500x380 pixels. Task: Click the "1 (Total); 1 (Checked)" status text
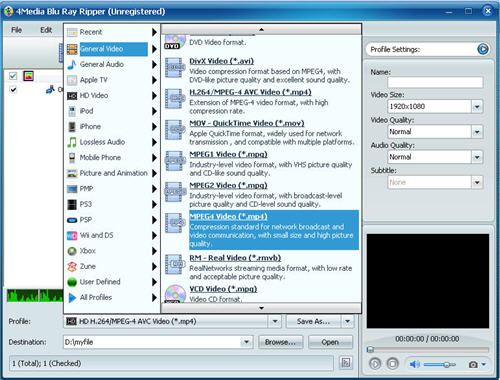pyautogui.click(x=47, y=363)
